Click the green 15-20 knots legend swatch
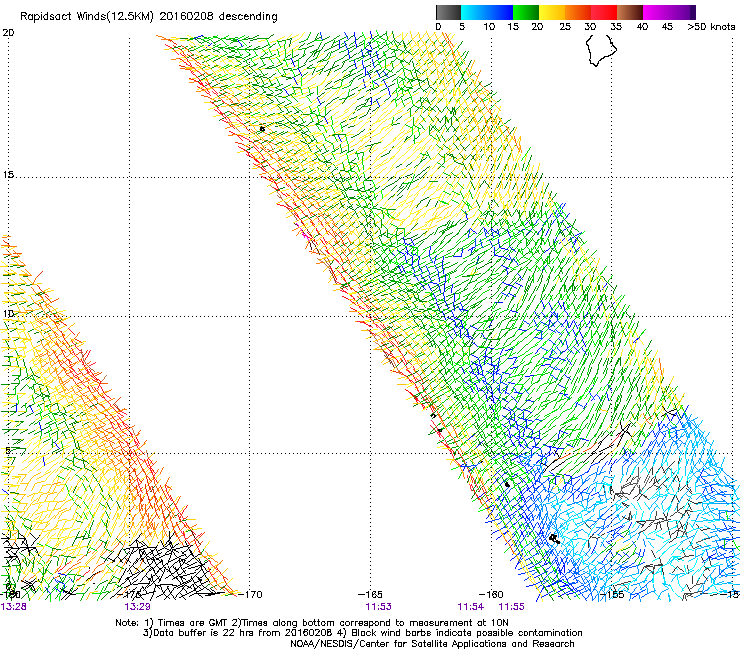This screenshot has height=650, width=740. 526,12
